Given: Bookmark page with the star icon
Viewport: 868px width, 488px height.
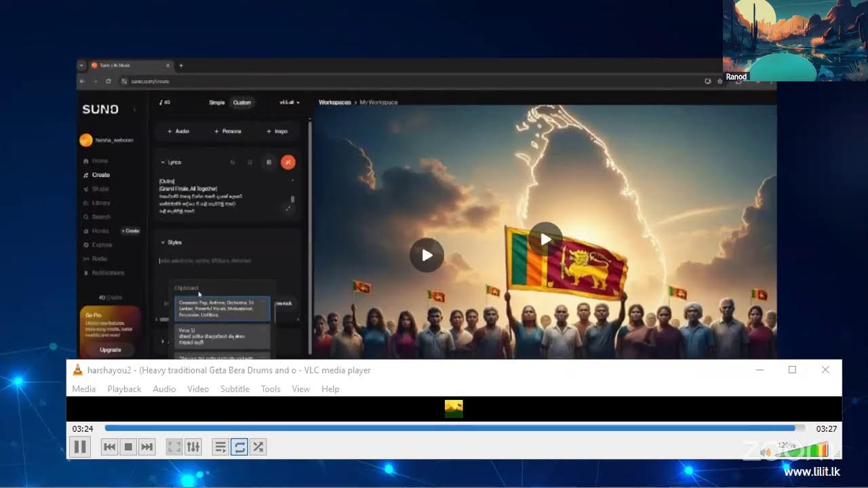Looking at the screenshot, I should coord(719,81).
